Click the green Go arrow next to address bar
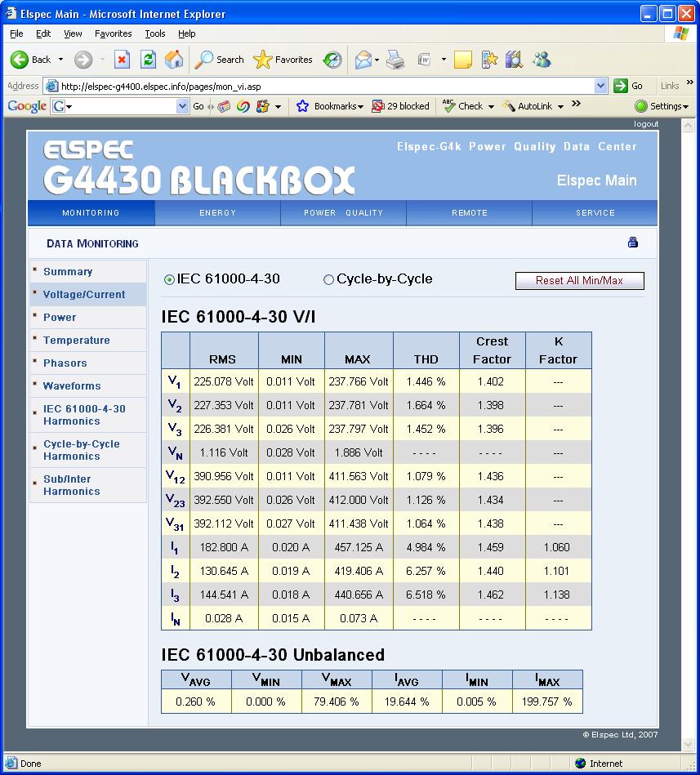The height and width of the screenshot is (775, 700). [621, 86]
